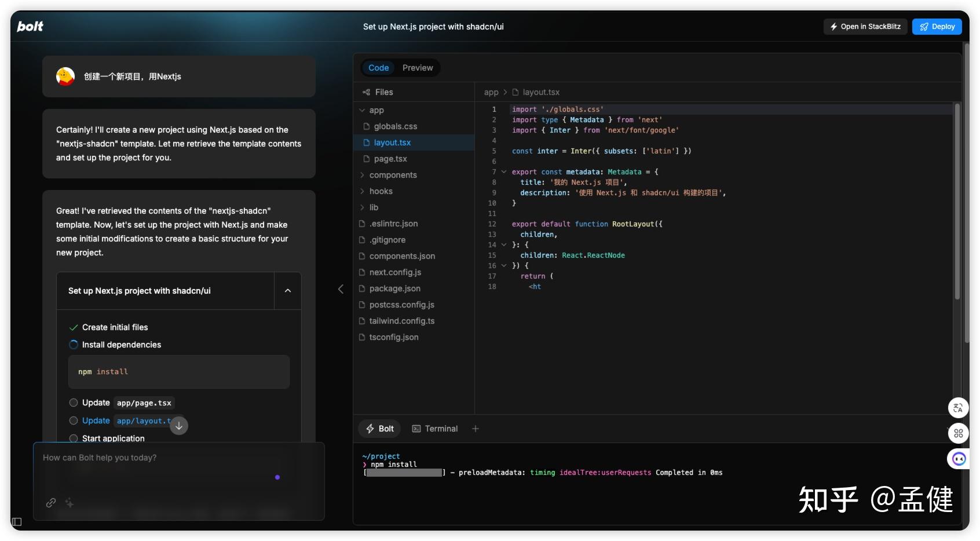The image size is (980, 541).
Task: Click the Update app/page.tsx step circle
Action: pyautogui.click(x=74, y=403)
